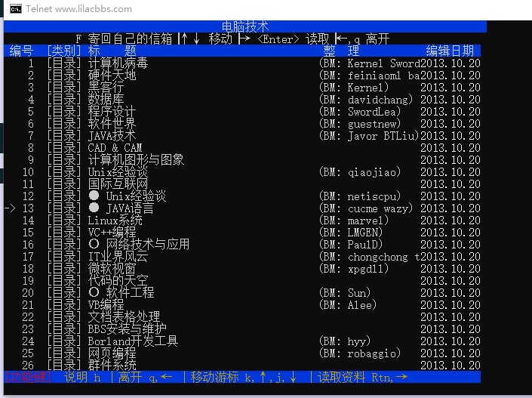Screen dimensions: 532x398
Task: Click BM name SwordLea
Action: click(371, 111)
